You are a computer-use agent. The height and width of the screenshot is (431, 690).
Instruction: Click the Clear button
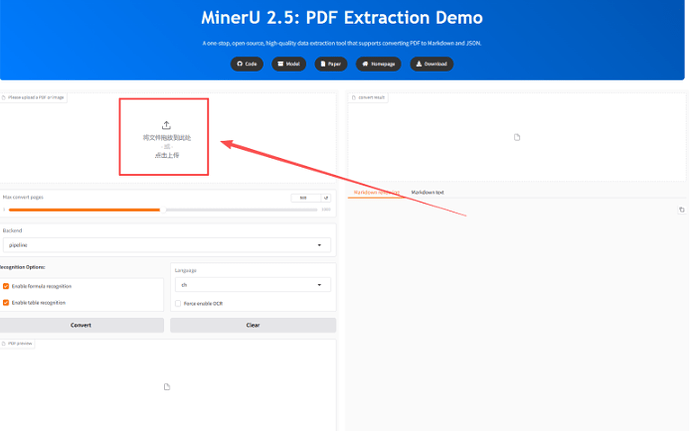(253, 325)
